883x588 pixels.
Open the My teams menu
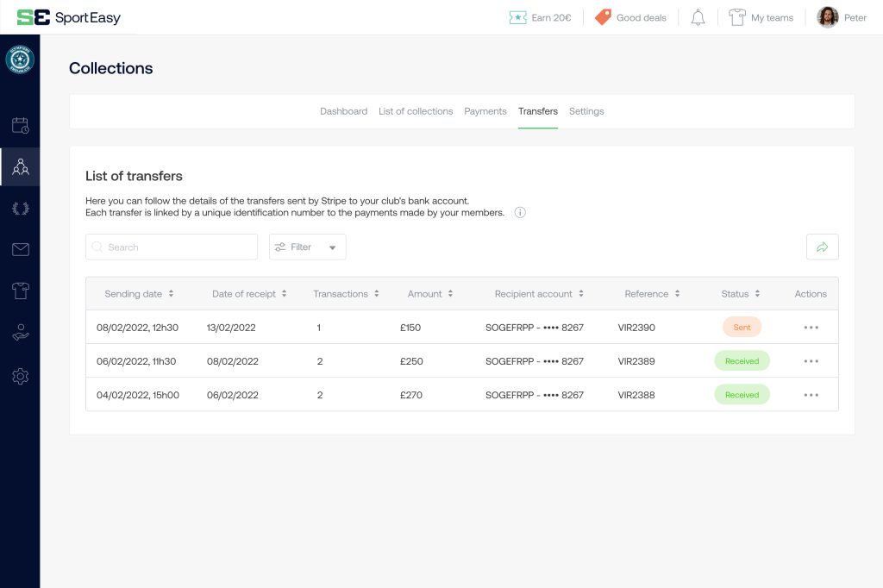[x=761, y=18]
